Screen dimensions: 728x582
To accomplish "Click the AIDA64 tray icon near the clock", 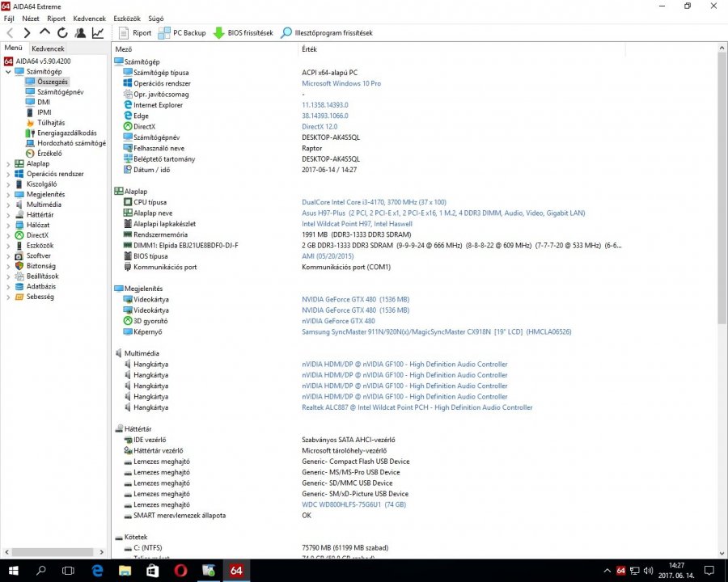I will point(620,571).
